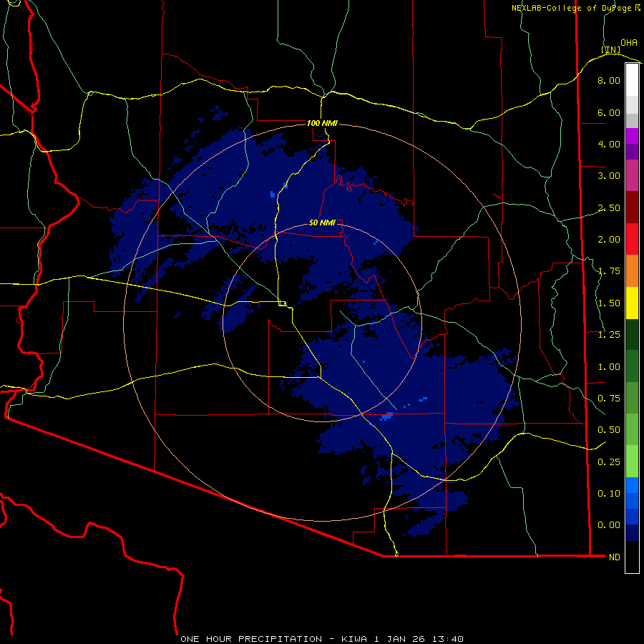Click the "6.00" legend value
644x644 pixels.
[609, 112]
